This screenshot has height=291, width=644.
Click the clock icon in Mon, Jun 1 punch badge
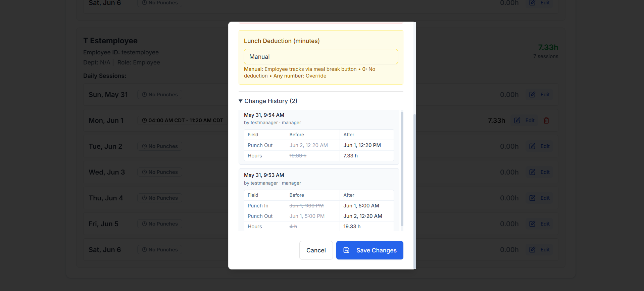click(x=144, y=120)
